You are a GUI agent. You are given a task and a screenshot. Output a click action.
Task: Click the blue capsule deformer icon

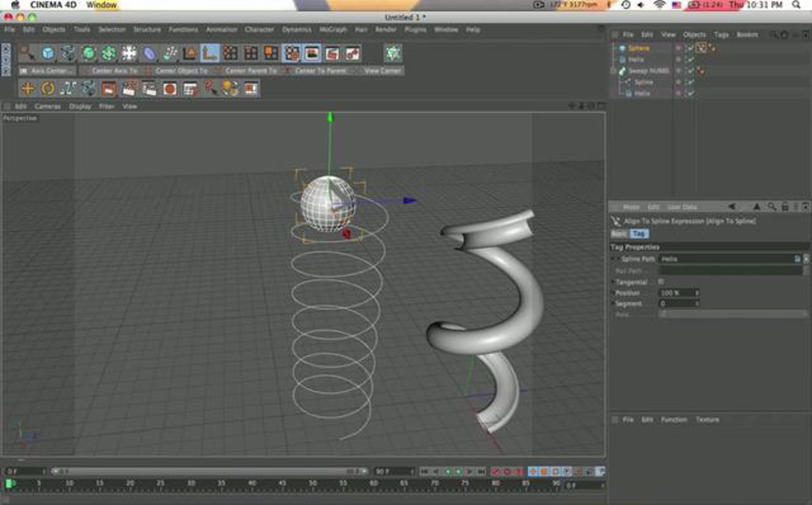pyautogui.click(x=149, y=53)
